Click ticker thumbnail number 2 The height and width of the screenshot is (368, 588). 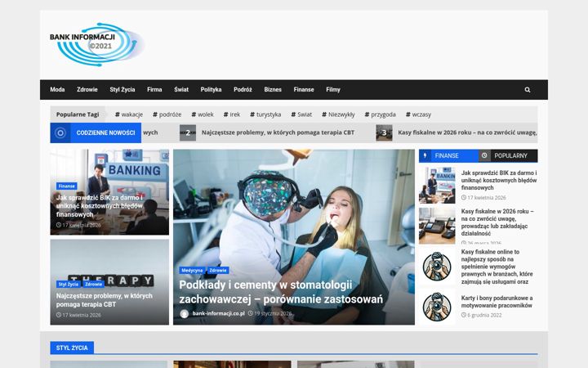coord(188,133)
